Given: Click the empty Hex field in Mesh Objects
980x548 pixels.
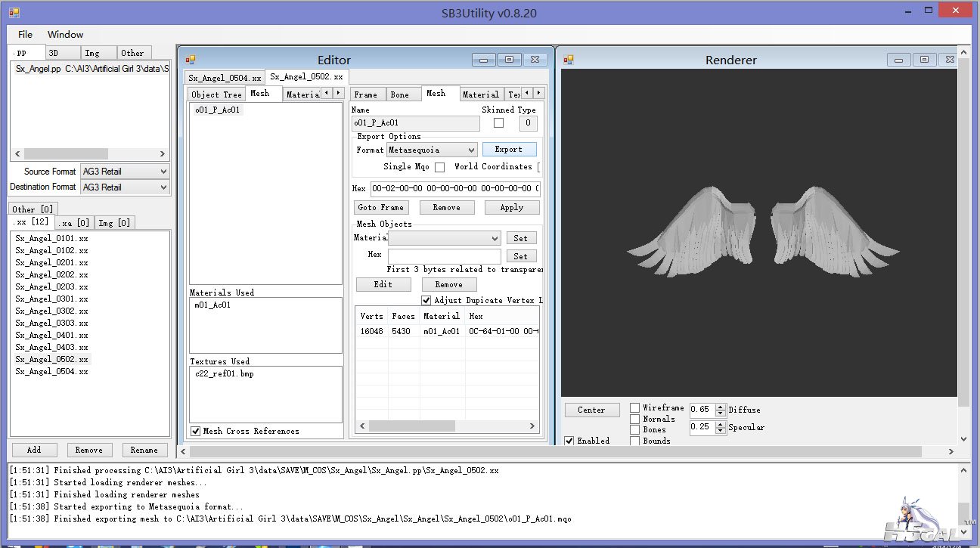Looking at the screenshot, I should pyautogui.click(x=445, y=256).
